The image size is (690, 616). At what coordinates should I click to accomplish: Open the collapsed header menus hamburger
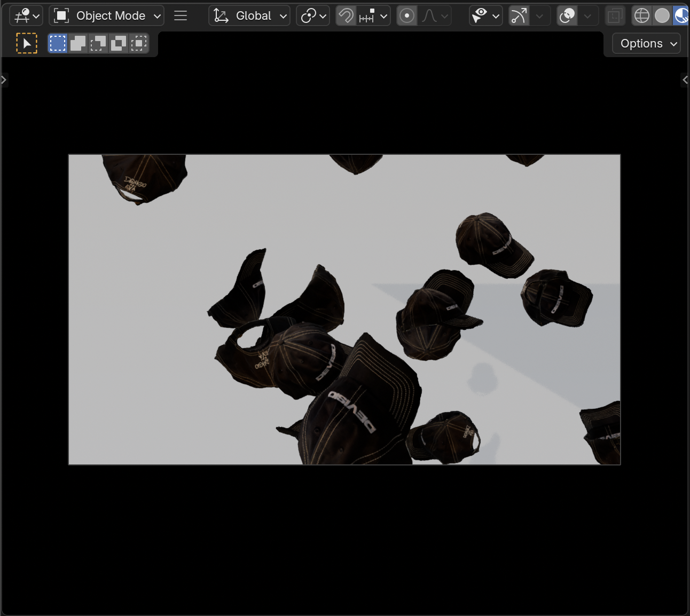[181, 16]
